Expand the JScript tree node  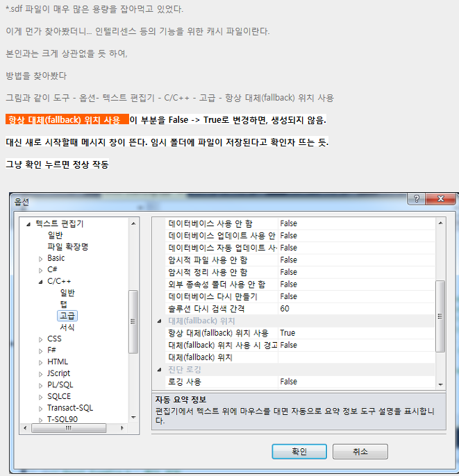41,374
